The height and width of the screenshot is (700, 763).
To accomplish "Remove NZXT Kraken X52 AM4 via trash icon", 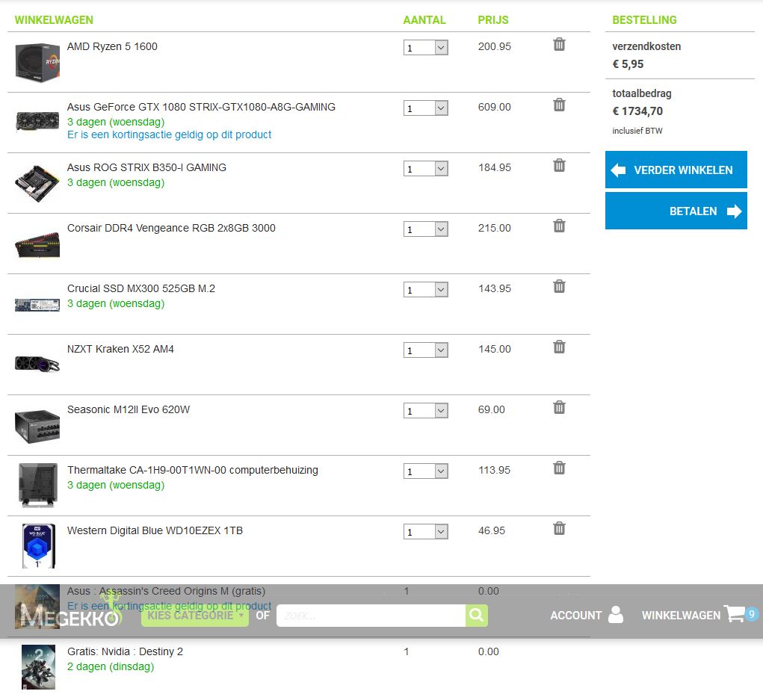I will (559, 347).
